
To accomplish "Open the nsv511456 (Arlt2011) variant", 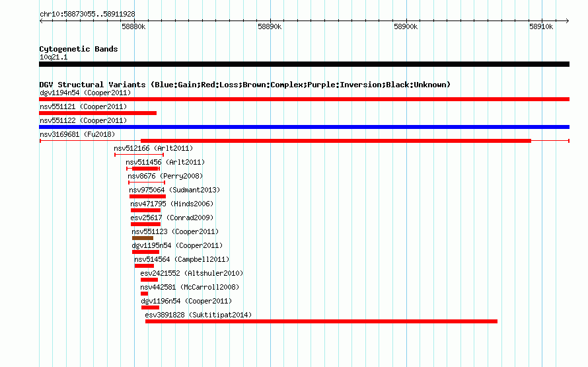I will (x=165, y=162).
